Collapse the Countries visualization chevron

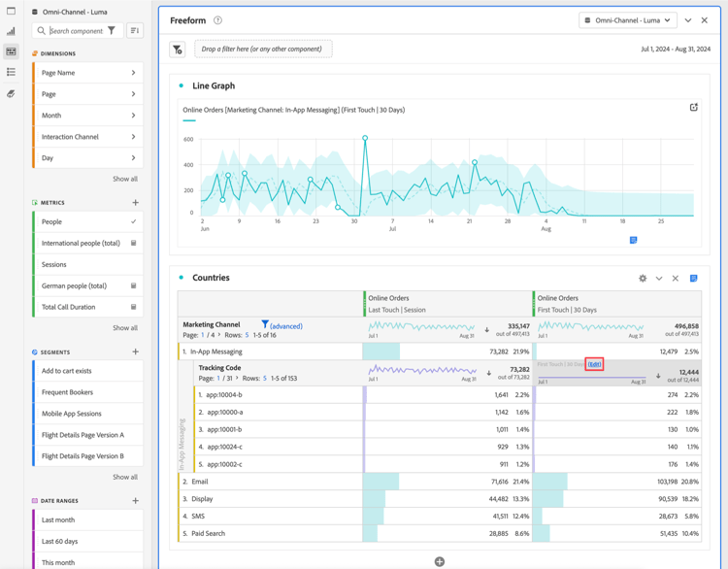pos(659,279)
